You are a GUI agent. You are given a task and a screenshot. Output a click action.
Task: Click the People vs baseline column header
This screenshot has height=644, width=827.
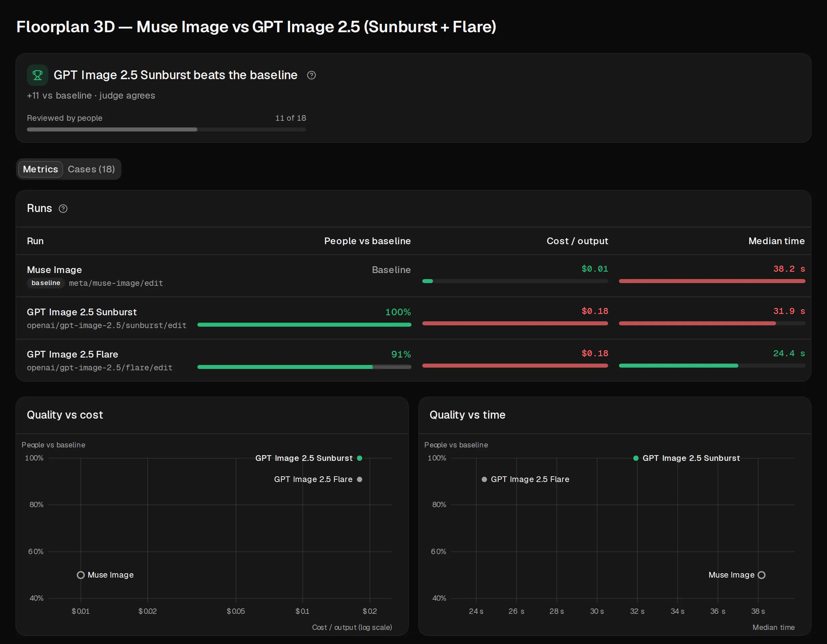(x=367, y=241)
